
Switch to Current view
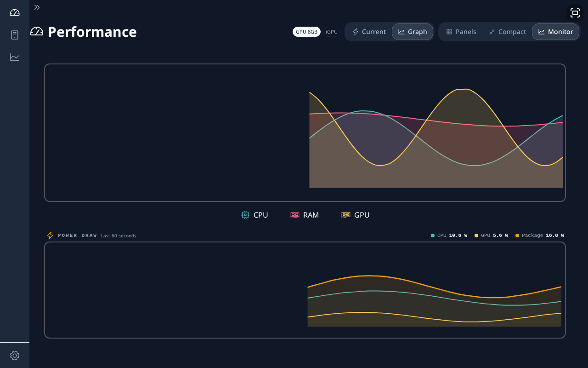pyautogui.click(x=369, y=32)
